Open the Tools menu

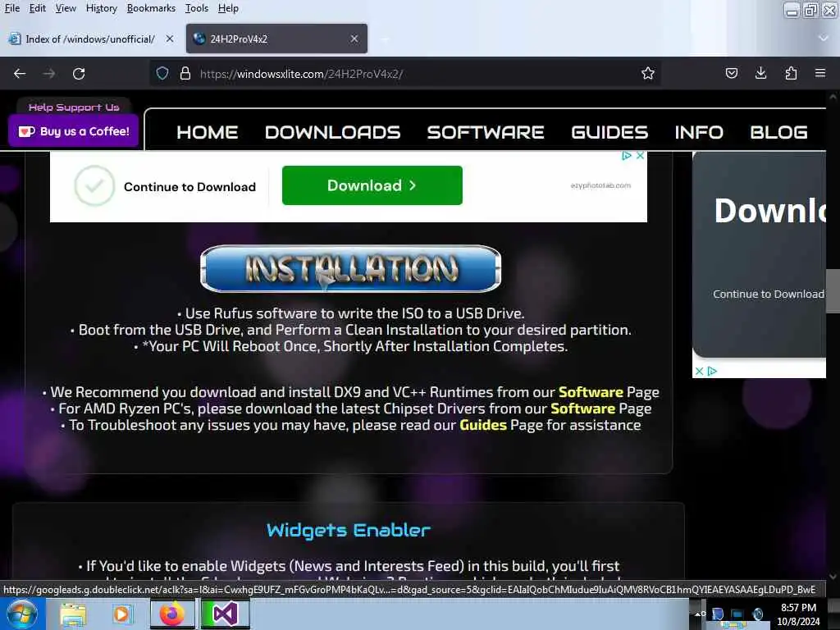pyautogui.click(x=197, y=8)
